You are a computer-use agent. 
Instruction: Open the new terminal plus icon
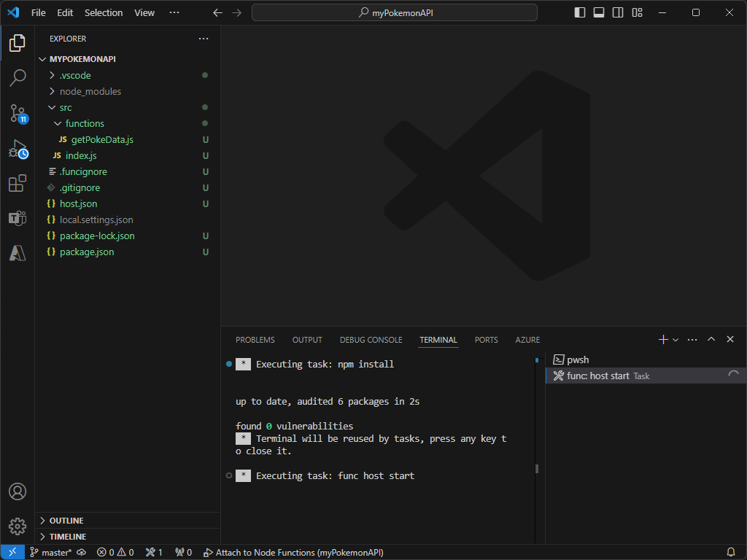(x=662, y=340)
